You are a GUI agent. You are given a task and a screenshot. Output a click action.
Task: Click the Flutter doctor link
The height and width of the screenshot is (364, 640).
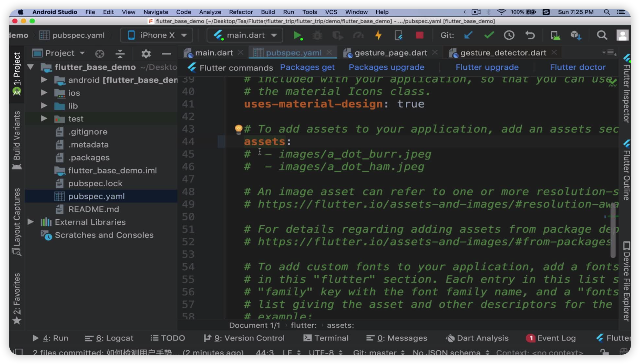577,67
